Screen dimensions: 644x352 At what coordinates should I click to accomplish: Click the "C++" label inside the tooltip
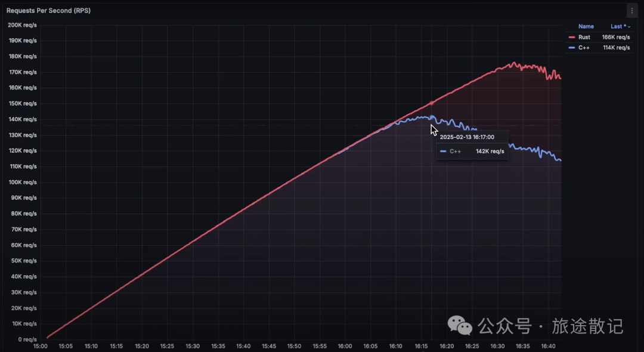pyautogui.click(x=455, y=151)
